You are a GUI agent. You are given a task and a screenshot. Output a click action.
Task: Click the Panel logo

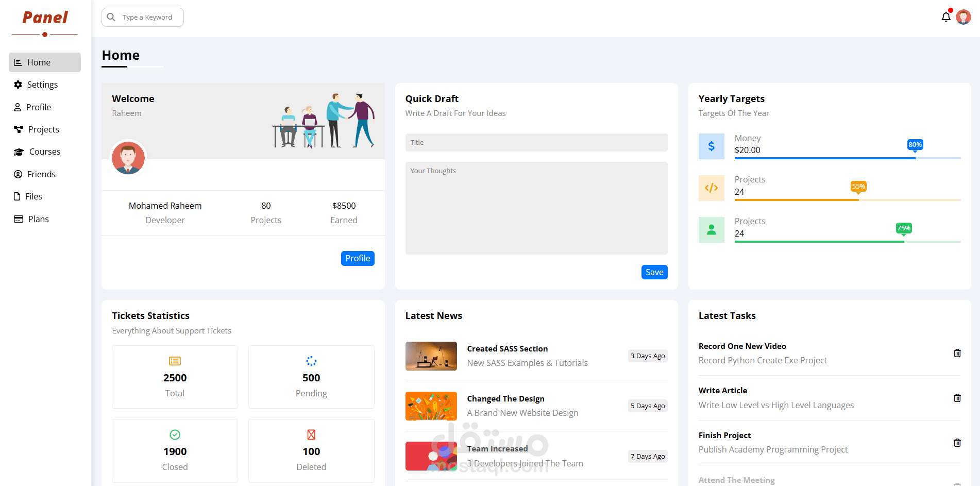pos(45,18)
